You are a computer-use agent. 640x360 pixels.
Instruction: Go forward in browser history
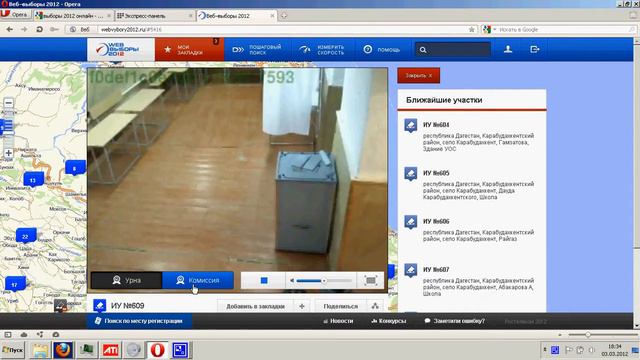(24, 29)
